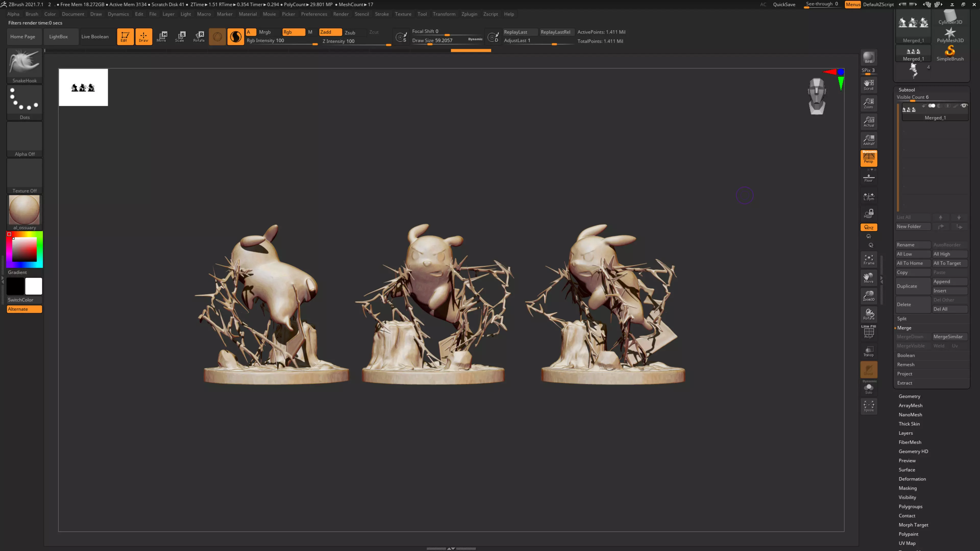Expand the Split subtool section
Image resolution: width=980 pixels, height=551 pixels.
tap(902, 319)
